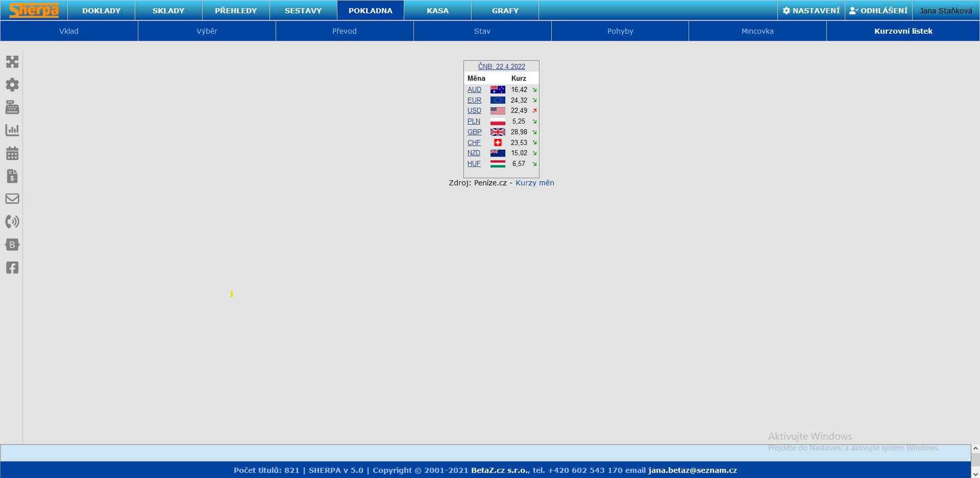Click the Facebook icon in sidebar
The height and width of the screenshot is (478, 980).
(x=12, y=268)
